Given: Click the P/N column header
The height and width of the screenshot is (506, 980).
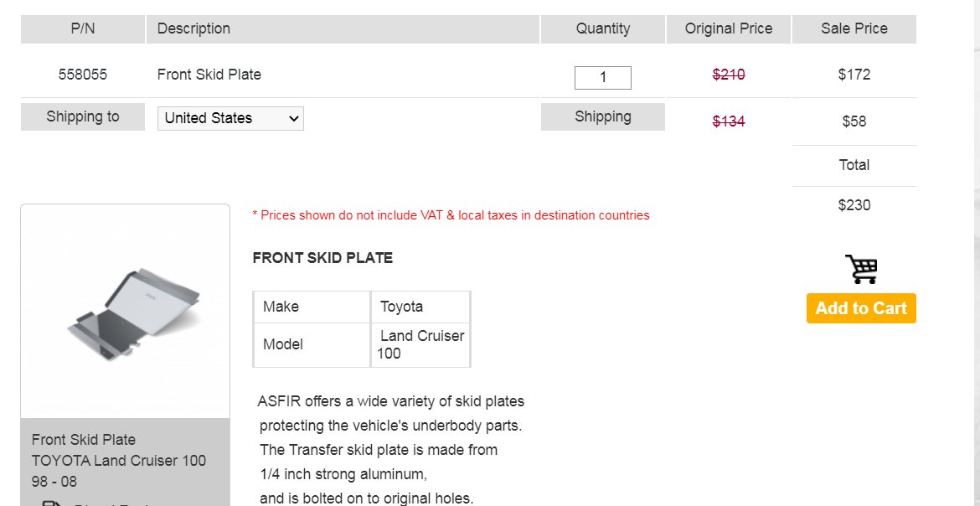Looking at the screenshot, I should tap(82, 28).
